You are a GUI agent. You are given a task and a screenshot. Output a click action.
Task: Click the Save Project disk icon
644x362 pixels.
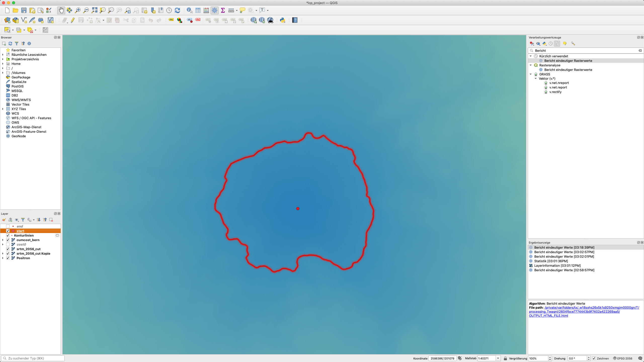point(24,10)
